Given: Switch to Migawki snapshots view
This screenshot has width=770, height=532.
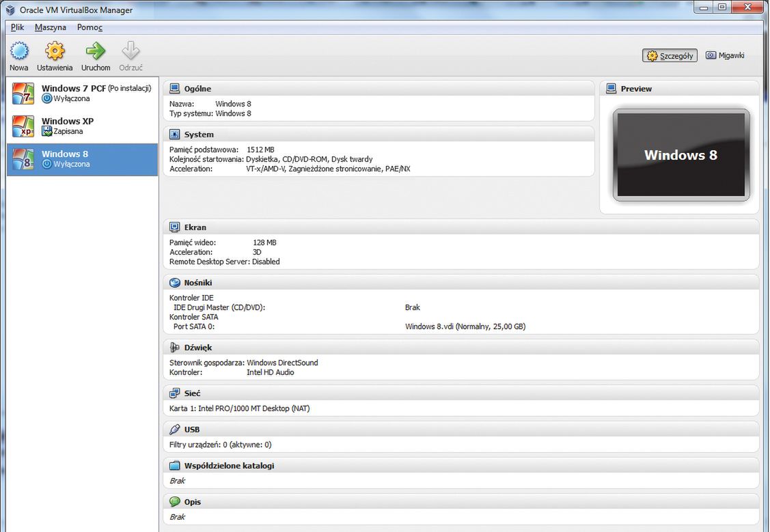Looking at the screenshot, I should (725, 55).
